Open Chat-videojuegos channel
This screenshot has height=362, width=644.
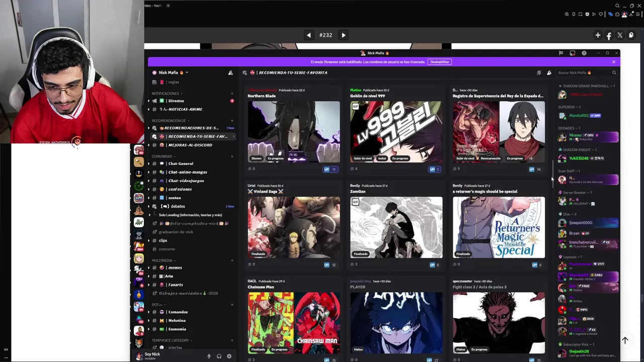pyautogui.click(x=193, y=180)
